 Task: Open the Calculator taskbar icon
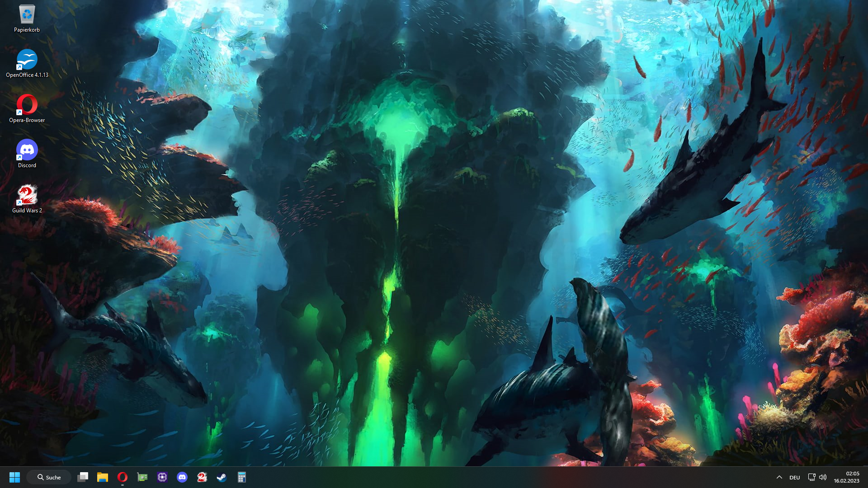241,477
